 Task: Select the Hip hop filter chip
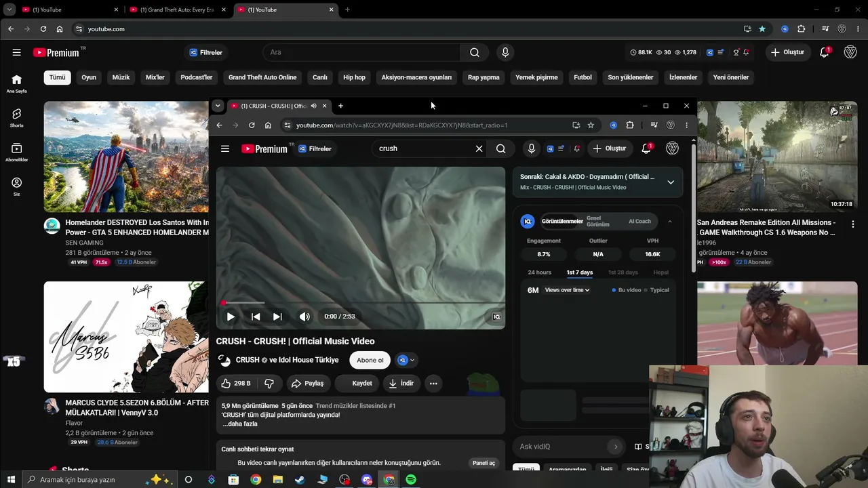coord(354,77)
